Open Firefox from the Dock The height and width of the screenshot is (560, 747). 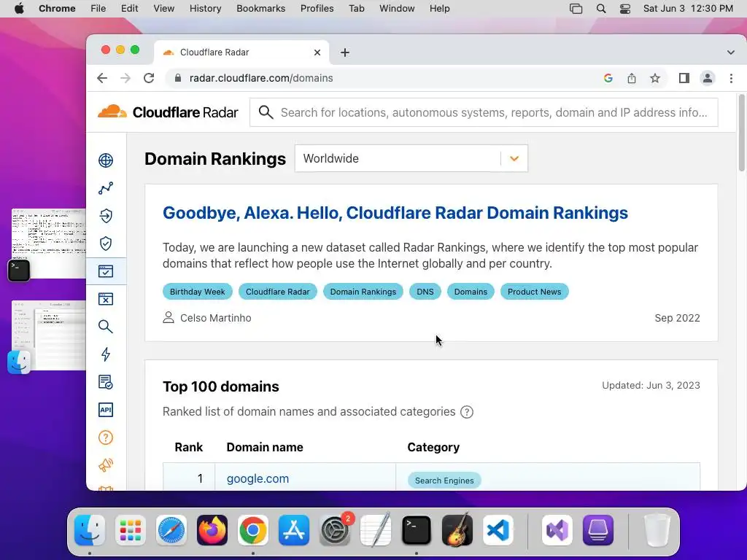click(x=212, y=530)
